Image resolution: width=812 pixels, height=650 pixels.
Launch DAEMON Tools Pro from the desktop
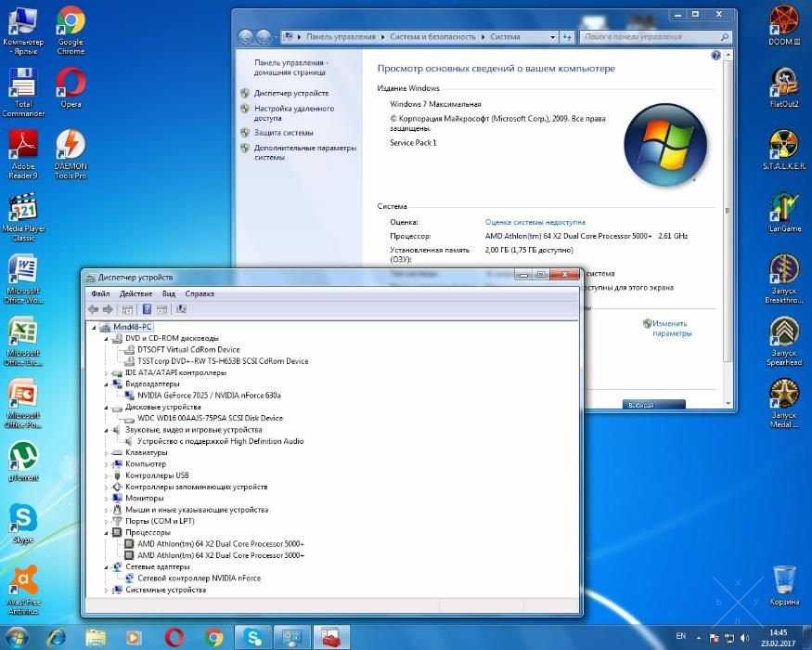click(x=71, y=154)
